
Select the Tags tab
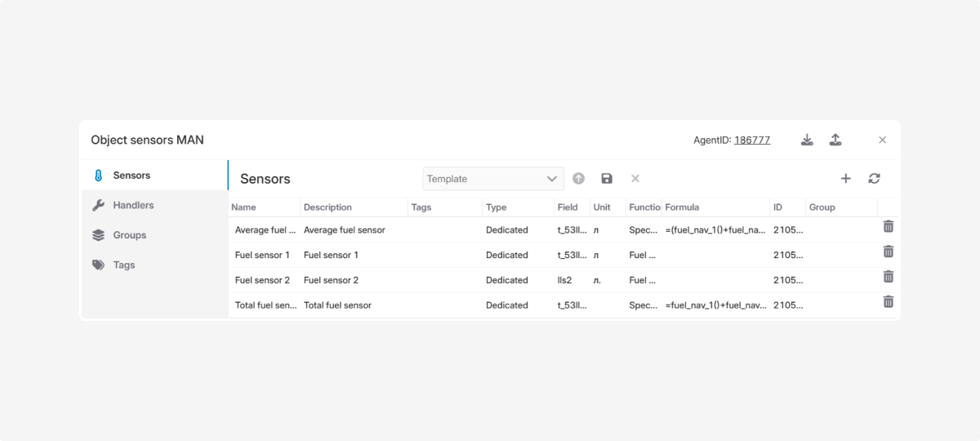[x=124, y=265]
